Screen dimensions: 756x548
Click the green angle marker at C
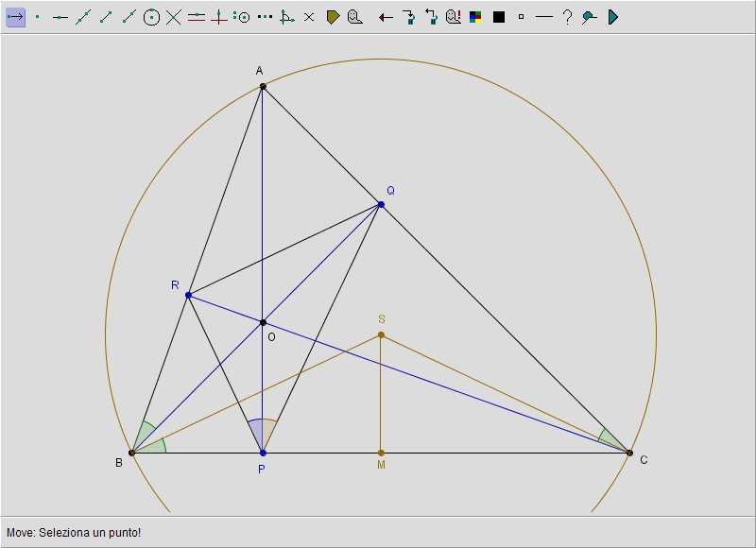pos(610,438)
